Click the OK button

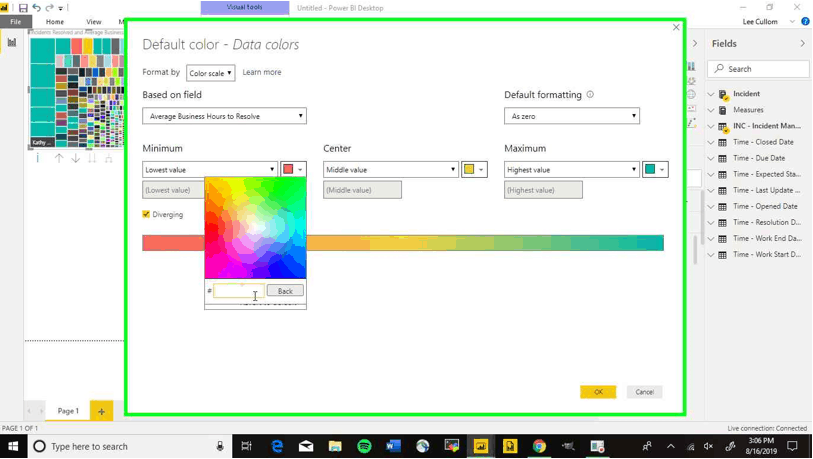tap(598, 392)
